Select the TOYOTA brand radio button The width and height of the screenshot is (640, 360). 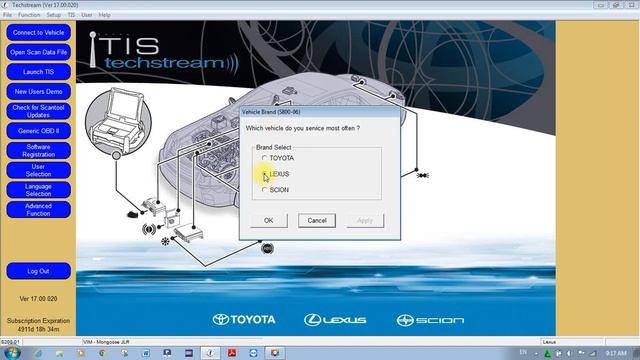click(264, 158)
